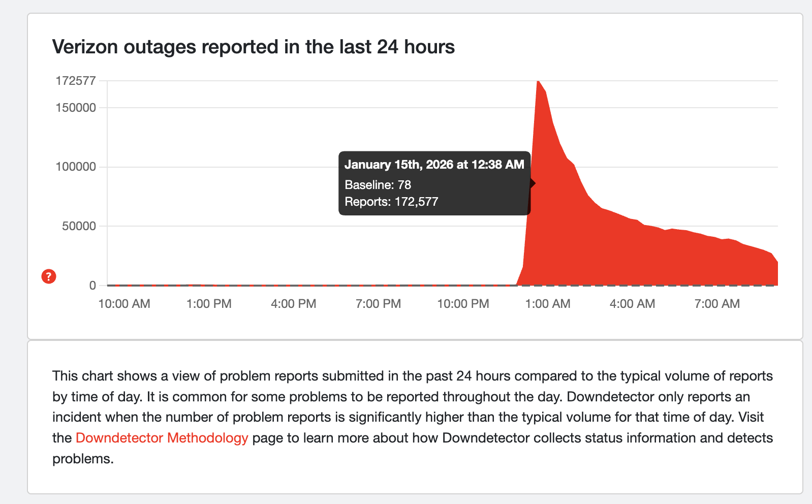
Task: Click the 4:00 PM axis label
Action: pos(293,303)
